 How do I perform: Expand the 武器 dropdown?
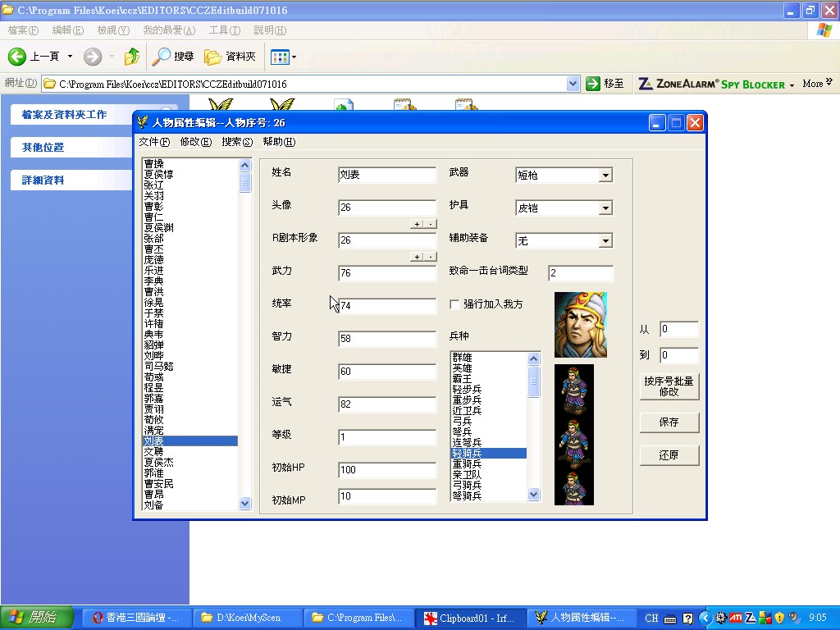click(605, 176)
